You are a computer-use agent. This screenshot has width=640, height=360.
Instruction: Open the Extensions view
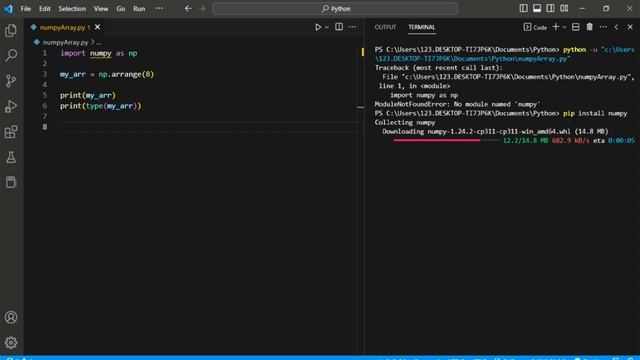[x=11, y=132]
